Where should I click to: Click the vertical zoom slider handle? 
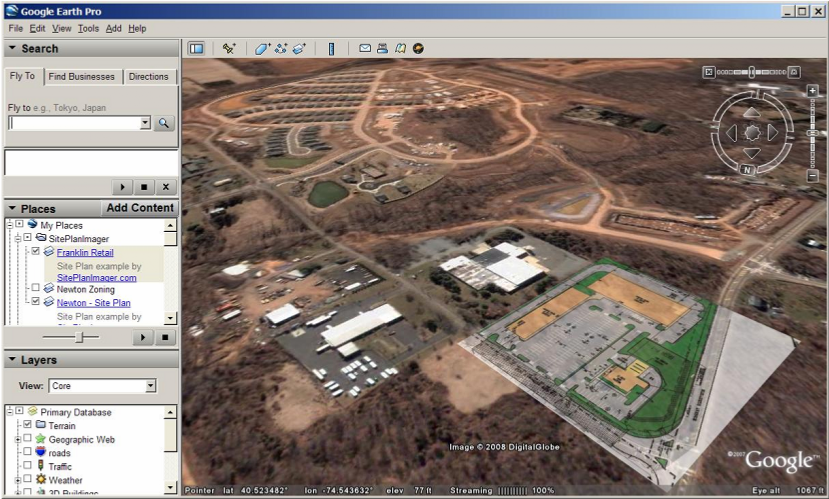(x=813, y=133)
